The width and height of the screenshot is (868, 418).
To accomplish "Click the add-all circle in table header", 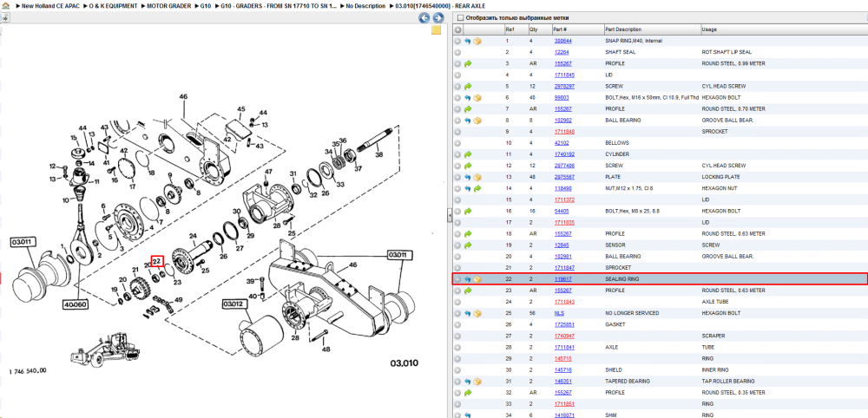I will (x=457, y=29).
